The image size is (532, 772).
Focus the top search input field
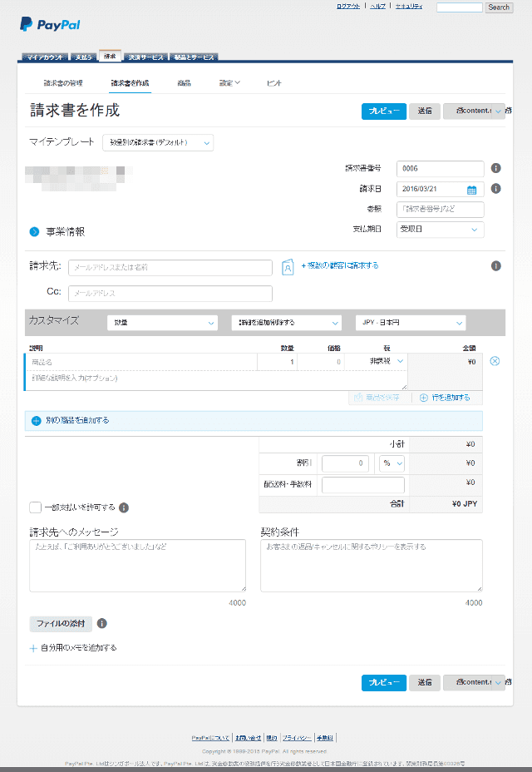[x=460, y=7]
